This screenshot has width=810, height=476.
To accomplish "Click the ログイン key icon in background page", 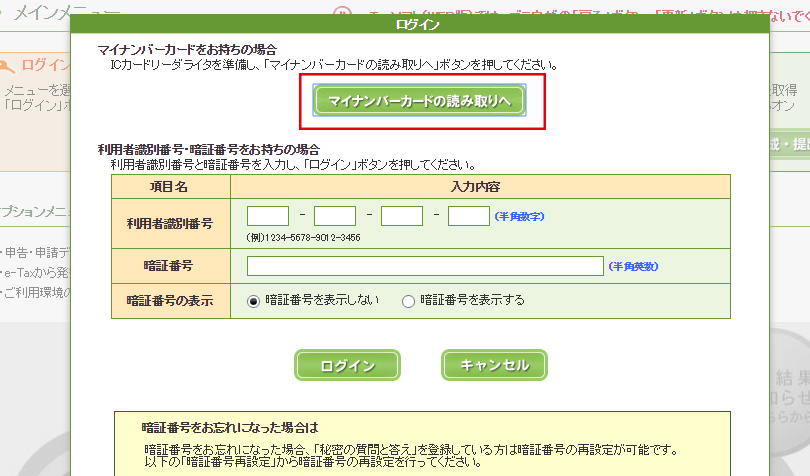I will pyautogui.click(x=7, y=66).
